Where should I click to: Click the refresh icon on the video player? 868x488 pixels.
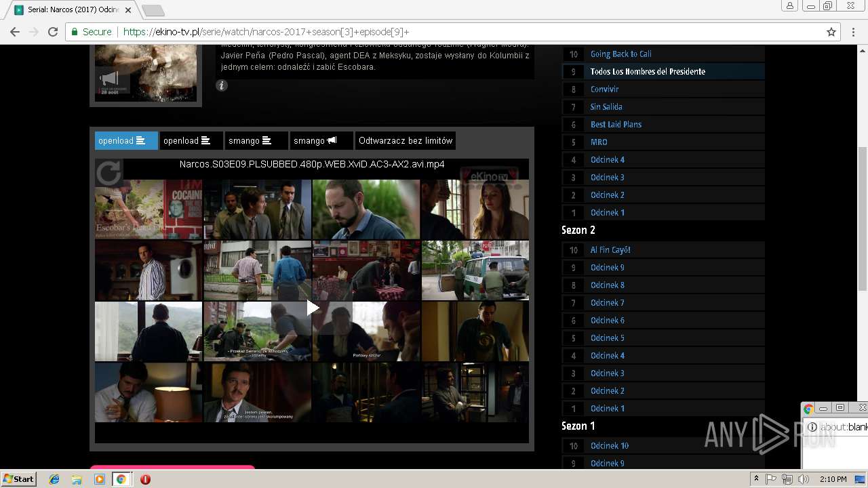(108, 173)
